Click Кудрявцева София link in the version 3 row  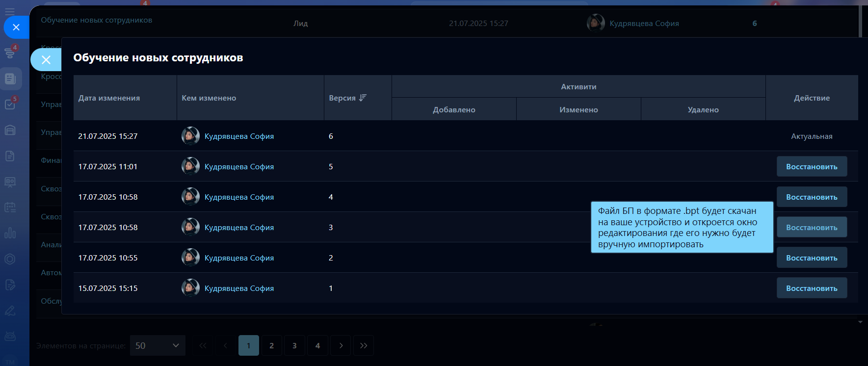[x=239, y=228]
